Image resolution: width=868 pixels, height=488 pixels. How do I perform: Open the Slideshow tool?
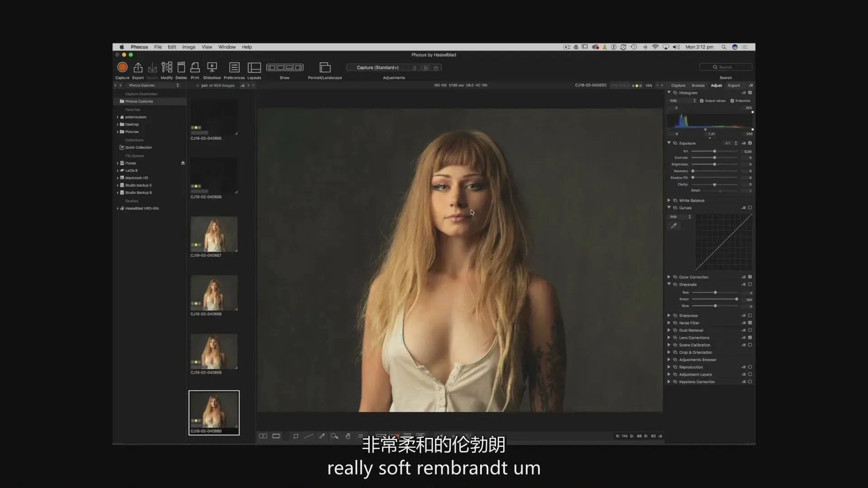pos(212,67)
